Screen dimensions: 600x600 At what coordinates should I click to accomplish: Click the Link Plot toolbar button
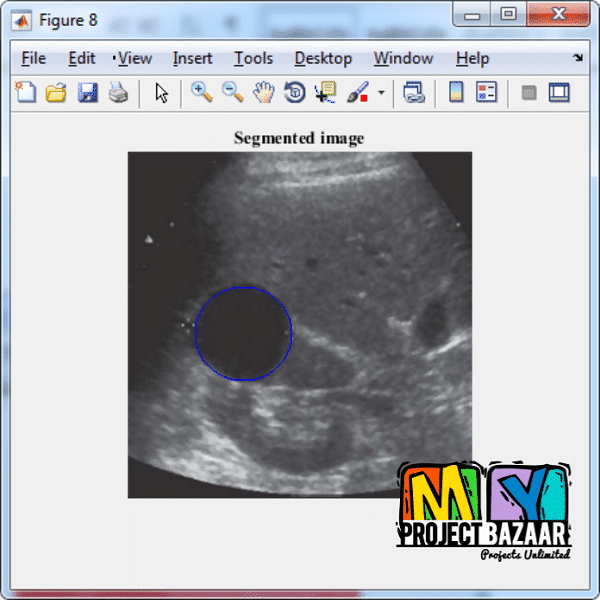point(414,93)
